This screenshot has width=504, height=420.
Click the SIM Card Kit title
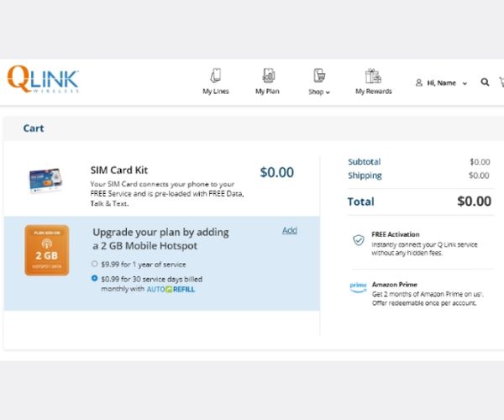[x=119, y=170]
